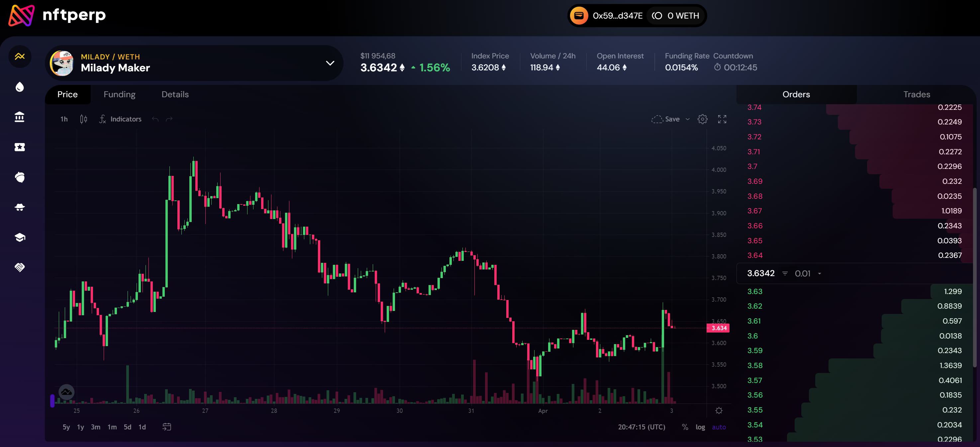
Task: Open the droplet icon in sidebar
Action: click(x=19, y=87)
